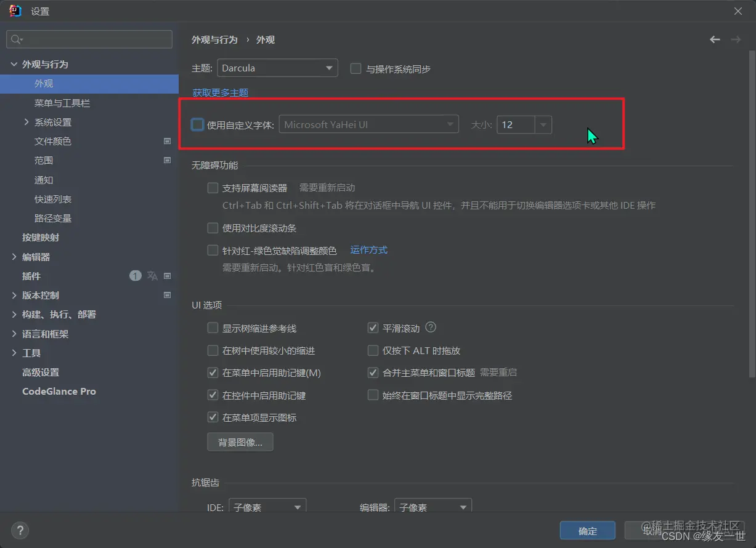The image size is (756, 548).
Task: Click the IDE settings icon beside 版本控制
Action: coord(166,295)
